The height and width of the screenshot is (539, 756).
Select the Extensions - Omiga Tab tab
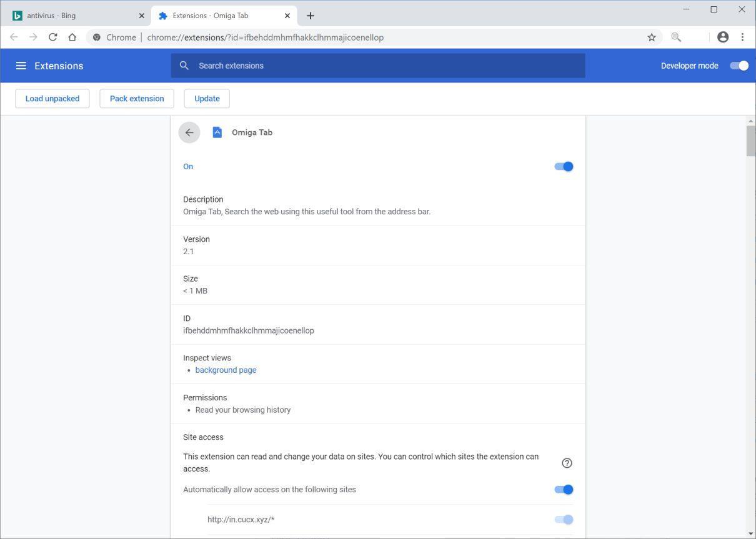224,16
